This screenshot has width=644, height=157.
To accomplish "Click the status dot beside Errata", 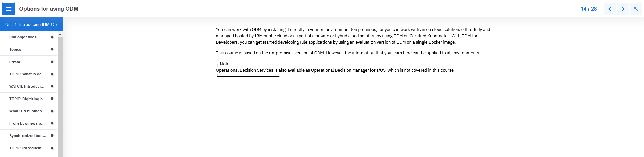I will [52, 62].
